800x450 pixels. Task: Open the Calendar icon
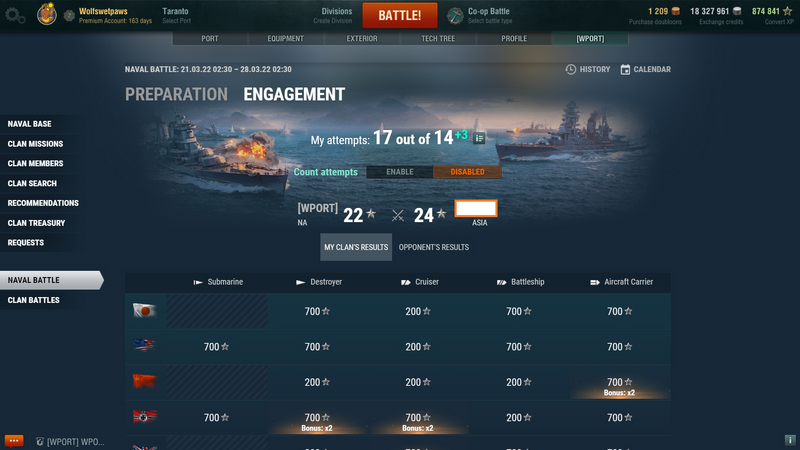point(625,69)
